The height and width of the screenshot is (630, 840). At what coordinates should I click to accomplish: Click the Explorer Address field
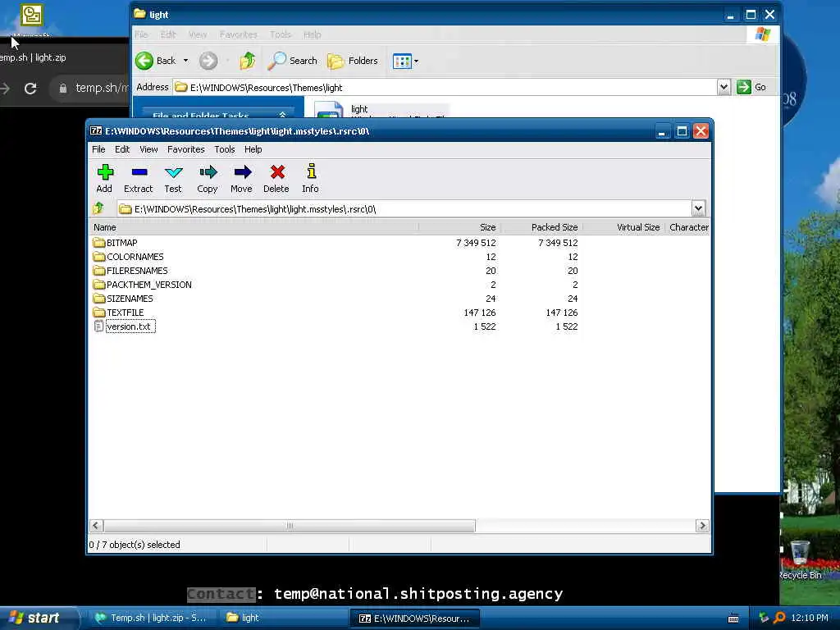[x=445, y=87]
